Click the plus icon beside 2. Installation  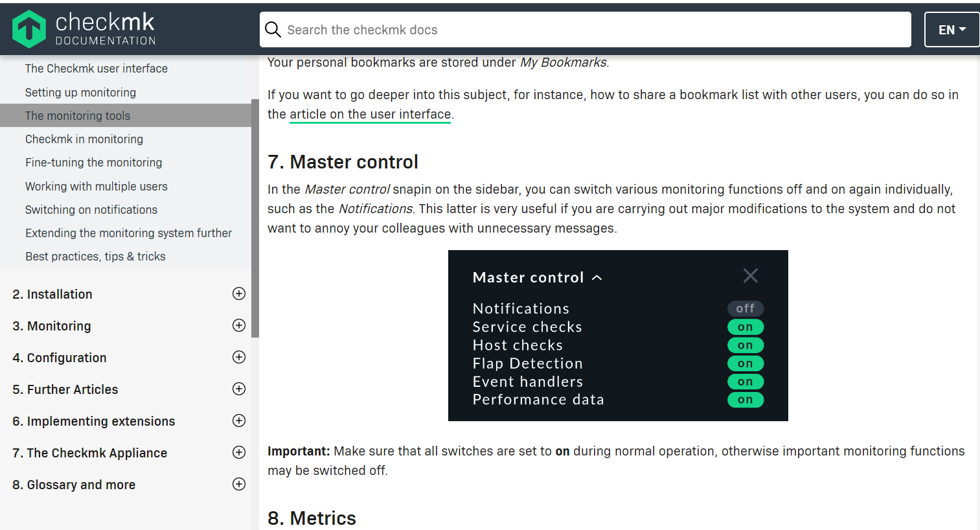point(239,294)
